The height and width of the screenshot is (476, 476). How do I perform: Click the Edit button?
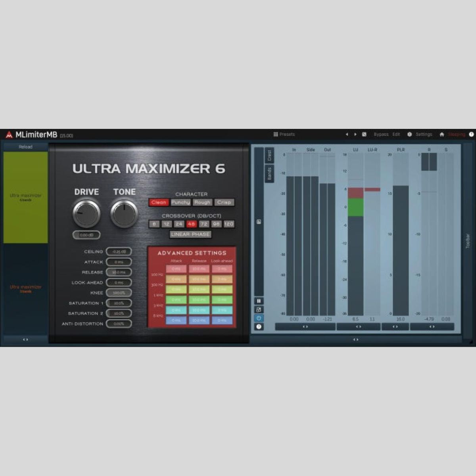pos(396,134)
